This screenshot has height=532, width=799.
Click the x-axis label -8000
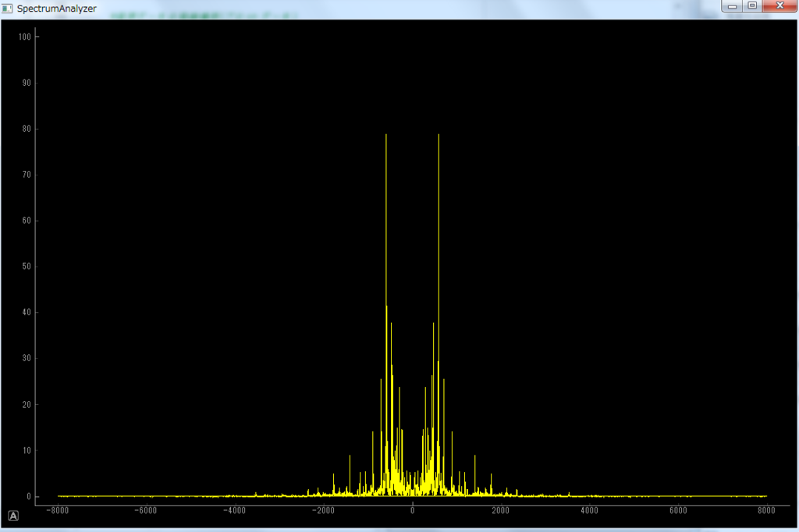tap(57, 510)
